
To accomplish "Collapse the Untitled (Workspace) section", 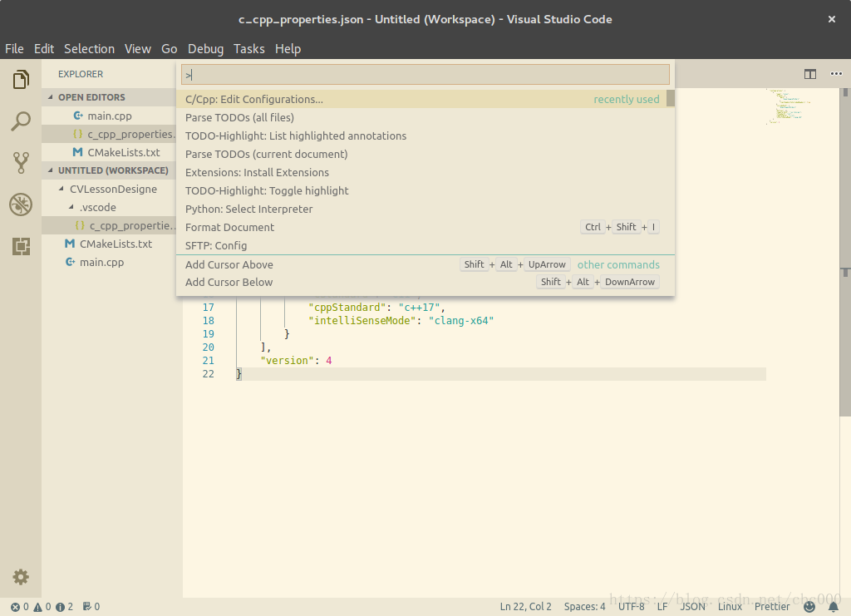I will [51, 170].
